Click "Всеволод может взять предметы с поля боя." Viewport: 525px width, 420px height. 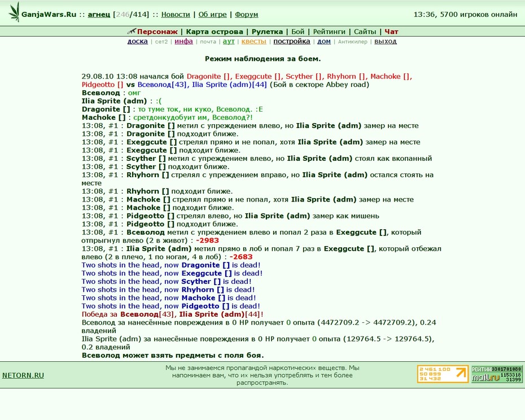[x=173, y=355]
